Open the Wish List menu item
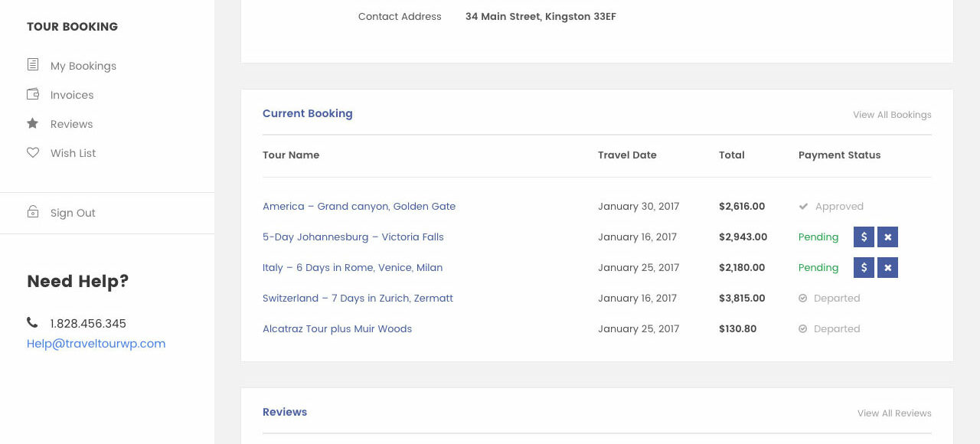 [x=73, y=153]
